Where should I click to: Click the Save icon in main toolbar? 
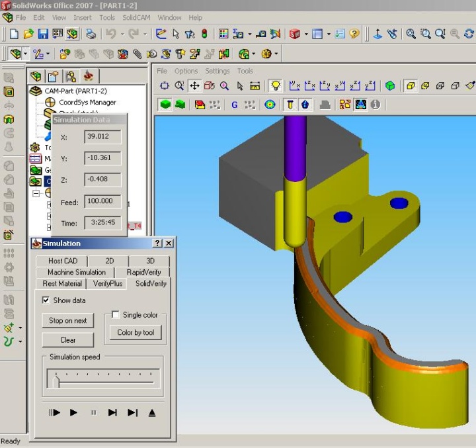(43, 34)
